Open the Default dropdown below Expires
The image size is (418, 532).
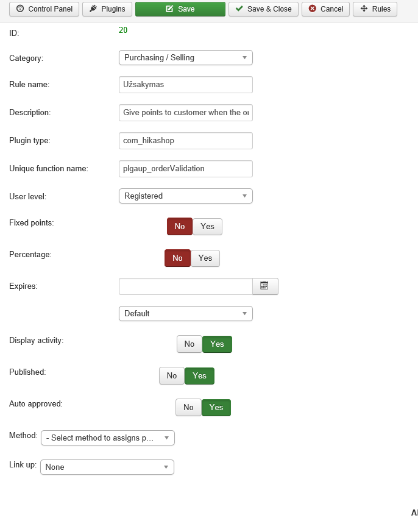pos(185,313)
